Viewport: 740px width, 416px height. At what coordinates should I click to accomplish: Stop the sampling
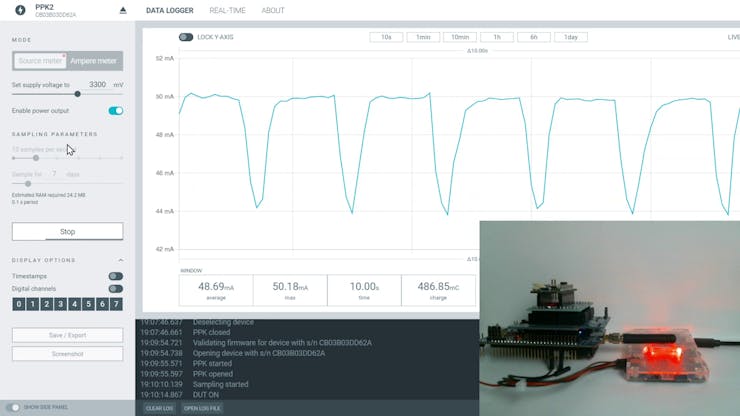67,231
